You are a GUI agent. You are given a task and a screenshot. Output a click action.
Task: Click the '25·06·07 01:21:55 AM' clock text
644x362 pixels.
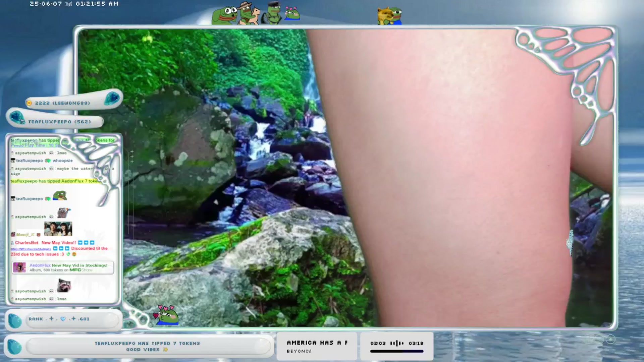(x=74, y=4)
